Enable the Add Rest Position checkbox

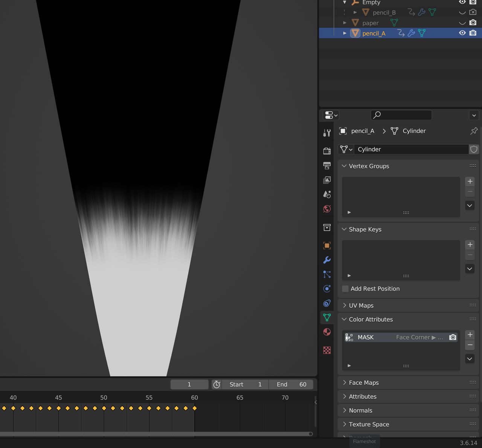pos(345,289)
